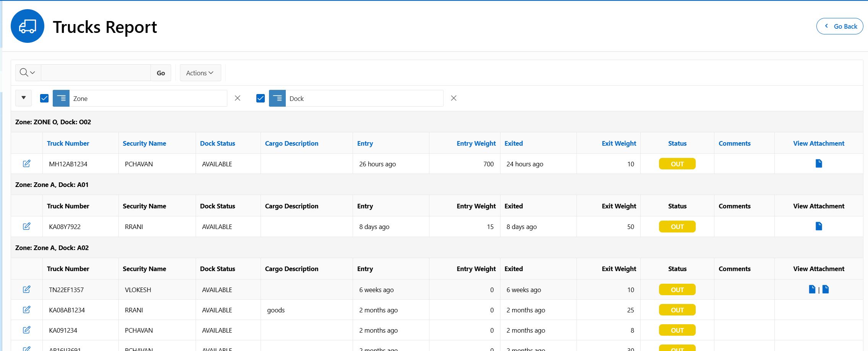This screenshot has height=351, width=868.
Task: Open second attachment of truck TN22EF1357
Action: click(826, 289)
